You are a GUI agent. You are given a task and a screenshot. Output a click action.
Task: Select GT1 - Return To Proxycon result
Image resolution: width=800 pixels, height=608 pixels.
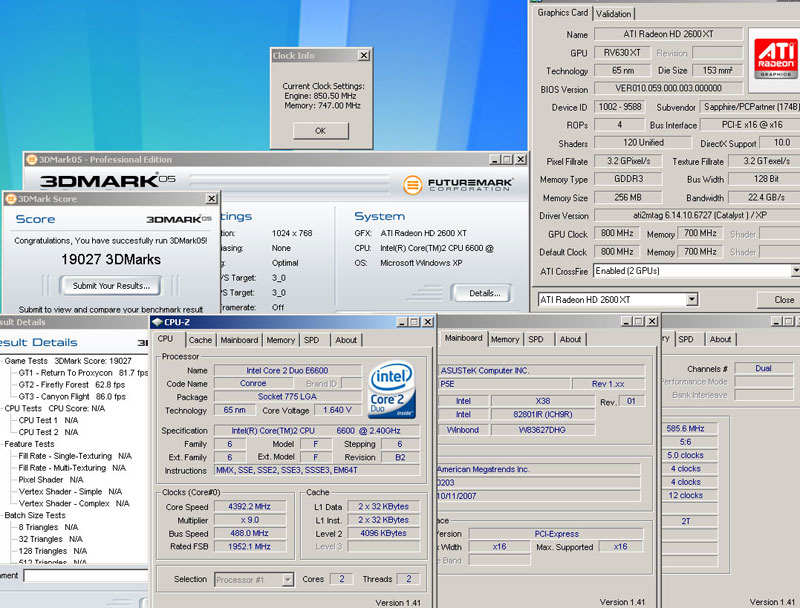tap(83, 373)
